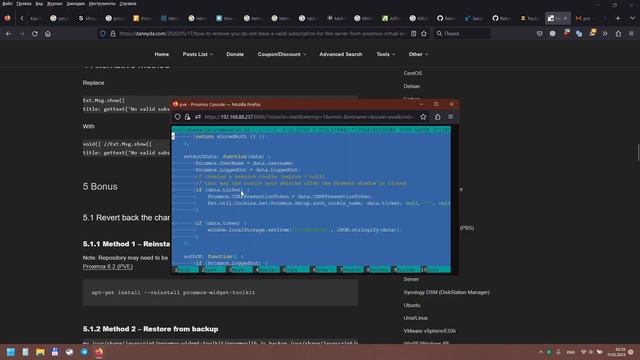
Task: Open the Unix/Linux category link
Action: [416, 318]
